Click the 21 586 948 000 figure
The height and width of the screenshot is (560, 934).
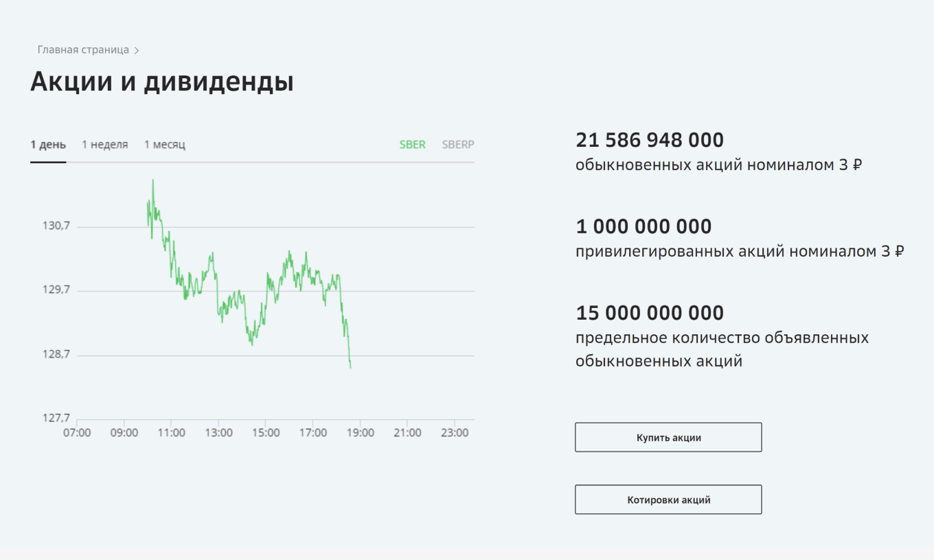pos(650,141)
